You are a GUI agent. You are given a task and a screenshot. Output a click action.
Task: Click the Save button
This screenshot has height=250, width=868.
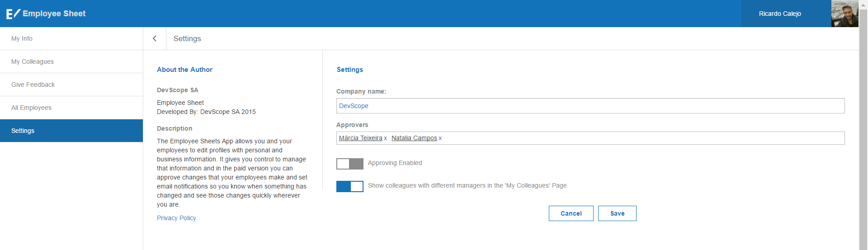pos(617,213)
